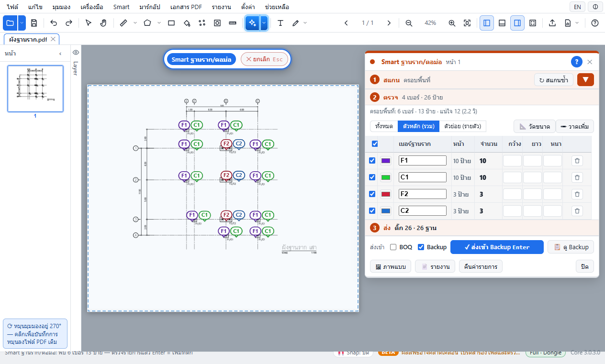Save the file with the floppy disk icon

coord(34,23)
